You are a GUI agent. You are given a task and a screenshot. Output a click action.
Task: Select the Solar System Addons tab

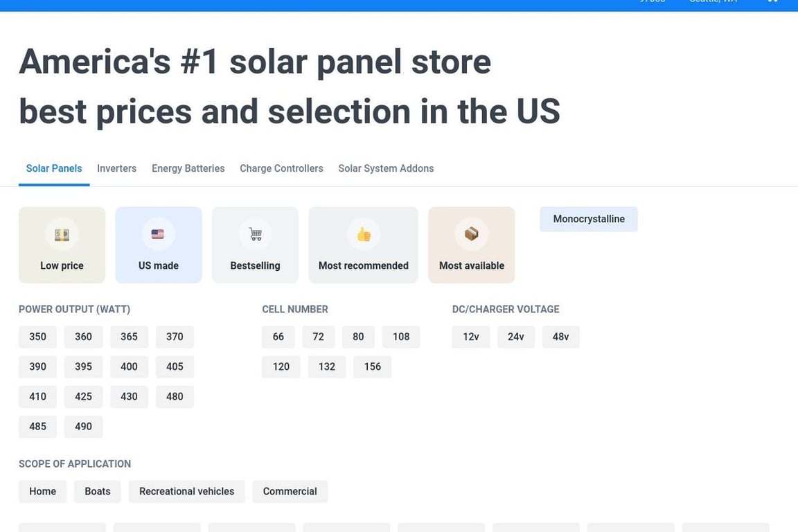pyautogui.click(x=386, y=168)
